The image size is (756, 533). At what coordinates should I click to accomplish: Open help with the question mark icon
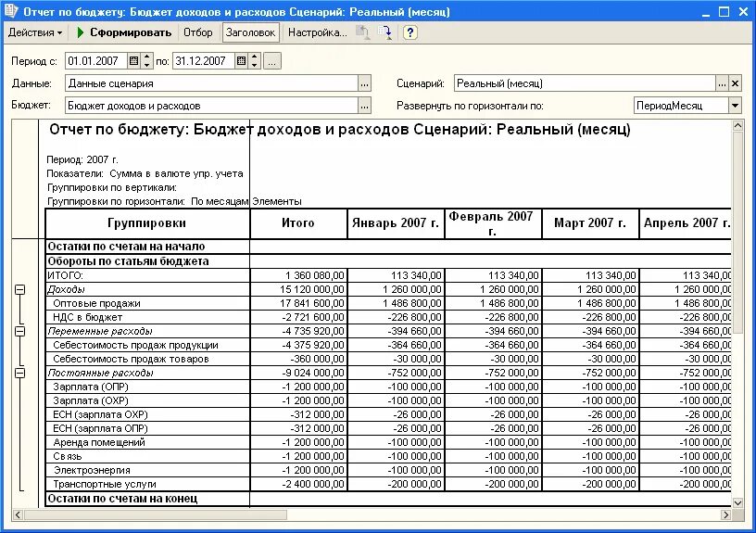pyautogui.click(x=409, y=32)
